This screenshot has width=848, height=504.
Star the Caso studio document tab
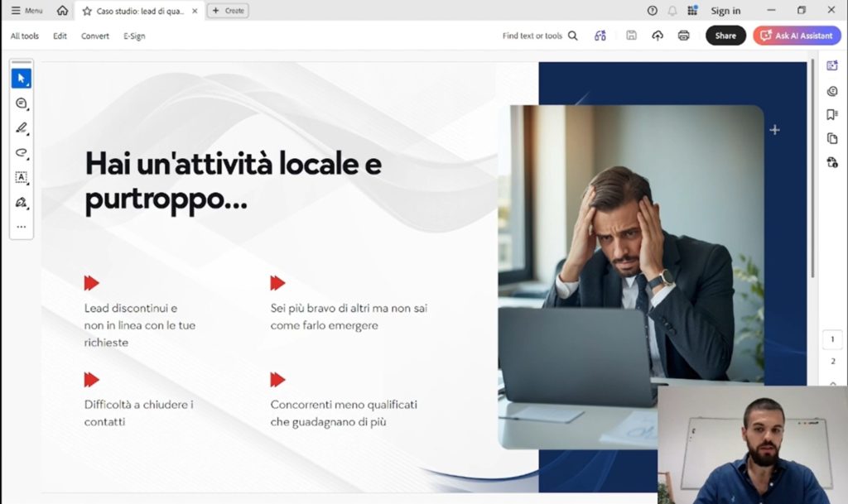click(87, 11)
